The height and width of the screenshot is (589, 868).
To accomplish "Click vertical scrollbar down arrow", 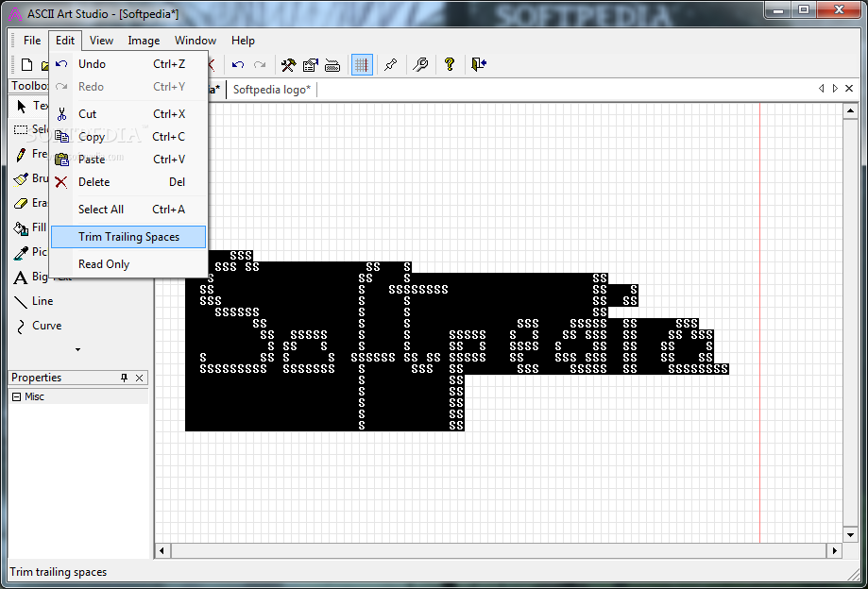I will (x=850, y=535).
